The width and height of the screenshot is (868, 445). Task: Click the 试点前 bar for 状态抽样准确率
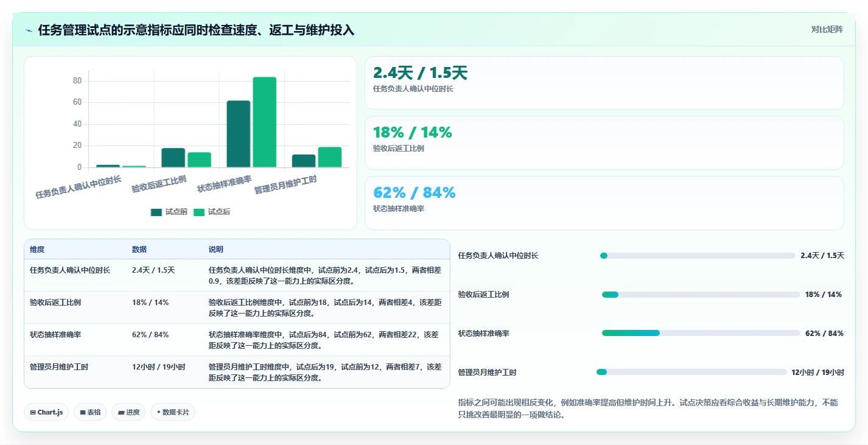[x=239, y=134]
